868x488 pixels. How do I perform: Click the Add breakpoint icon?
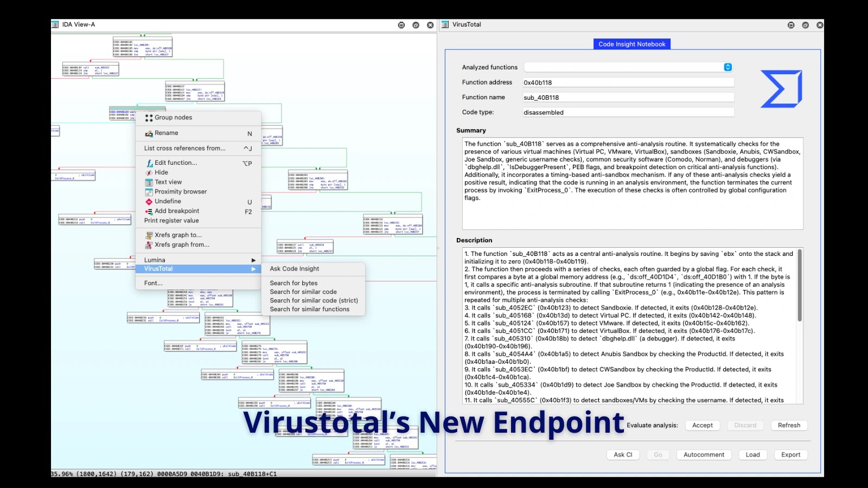pyautogui.click(x=149, y=211)
